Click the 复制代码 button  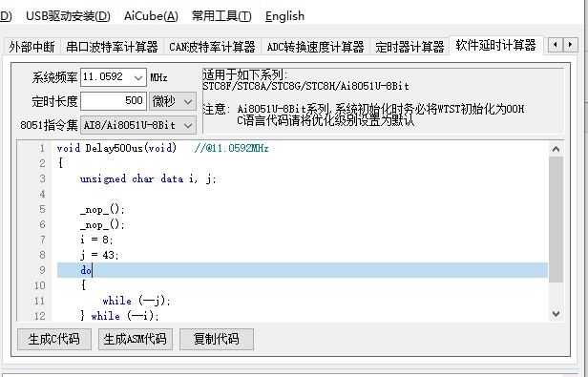coord(217,339)
